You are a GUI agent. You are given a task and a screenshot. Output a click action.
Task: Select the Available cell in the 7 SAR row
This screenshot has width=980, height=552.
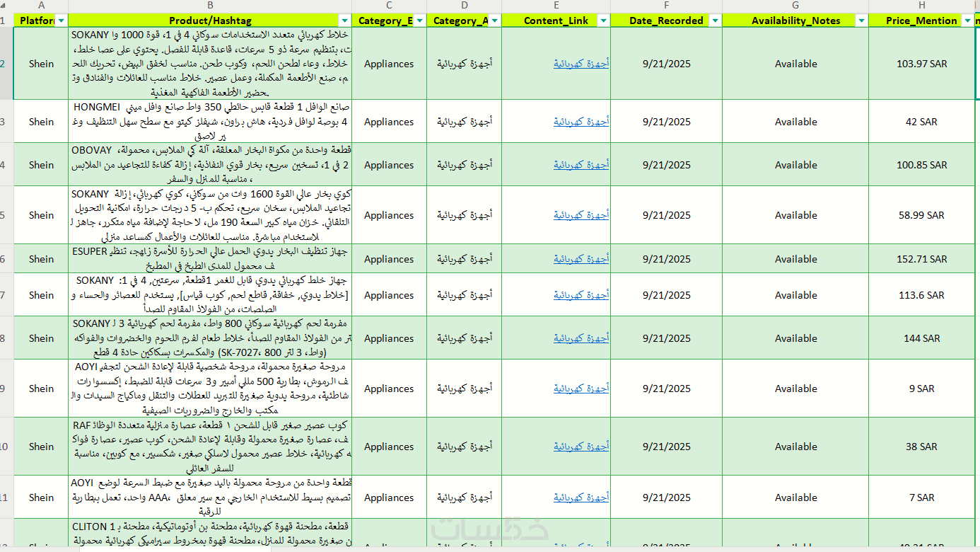click(795, 498)
